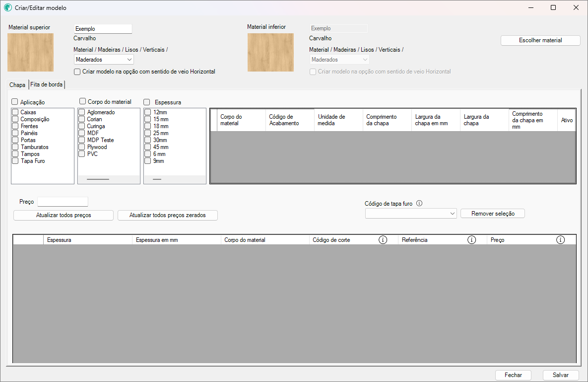Click the Material inferior wood thumbnail
The width and height of the screenshot is (588, 382).
[x=270, y=52]
